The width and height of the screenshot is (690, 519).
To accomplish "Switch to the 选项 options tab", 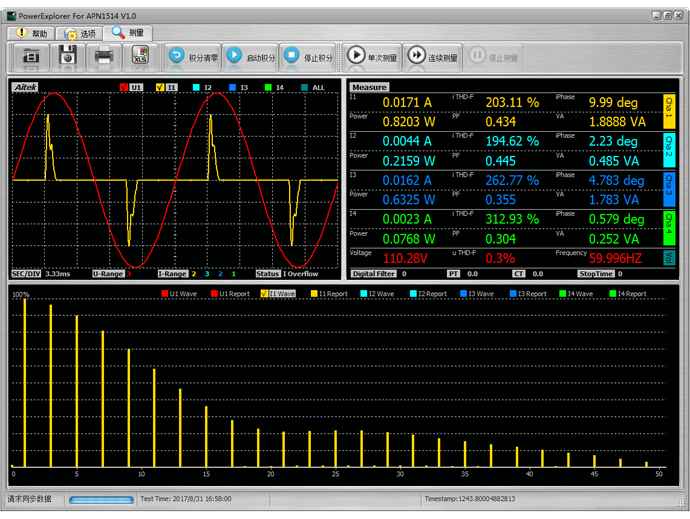I will tap(80, 33).
